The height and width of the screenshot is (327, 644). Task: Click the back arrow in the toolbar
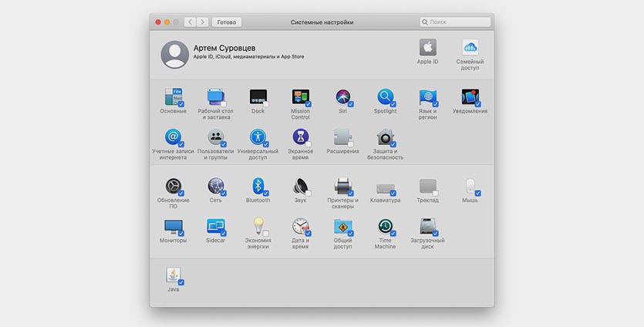(x=191, y=22)
